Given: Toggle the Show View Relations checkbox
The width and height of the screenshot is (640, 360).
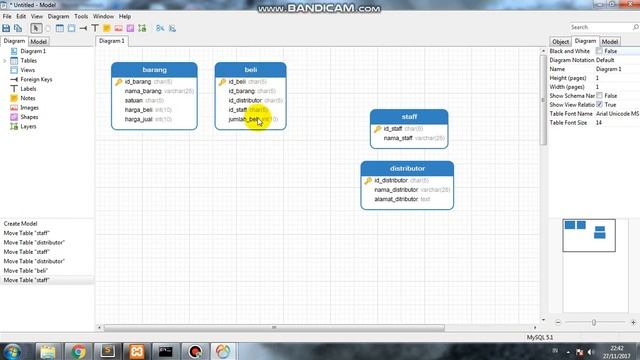Looking at the screenshot, I should click(599, 104).
